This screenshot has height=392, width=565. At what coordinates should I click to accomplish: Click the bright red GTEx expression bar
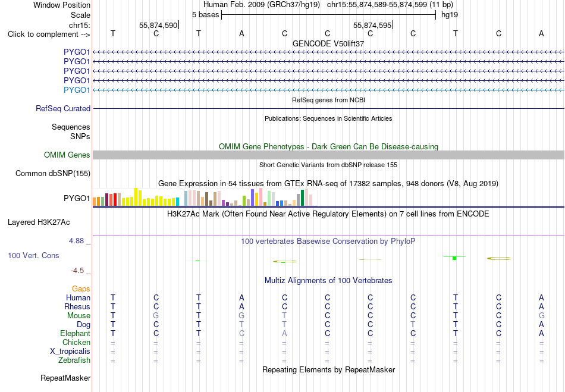click(x=115, y=200)
